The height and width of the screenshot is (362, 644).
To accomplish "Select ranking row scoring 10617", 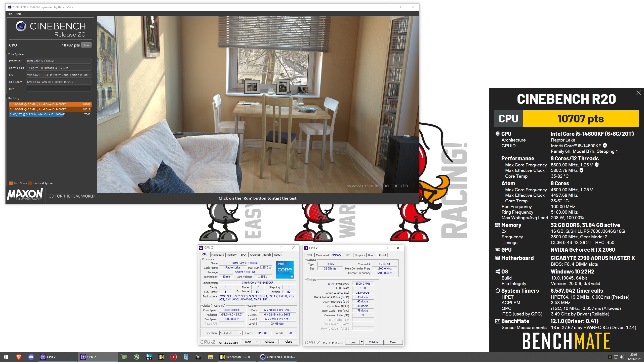I will click(50, 109).
